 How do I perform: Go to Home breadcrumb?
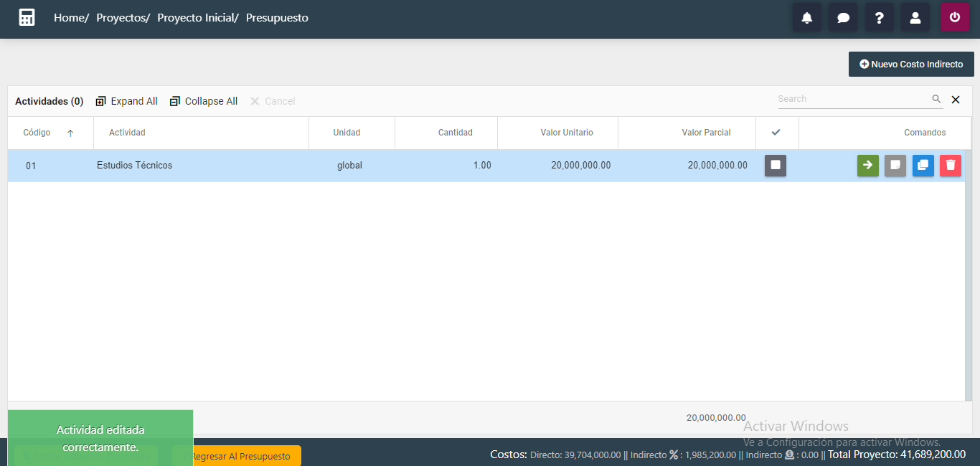(x=71, y=18)
